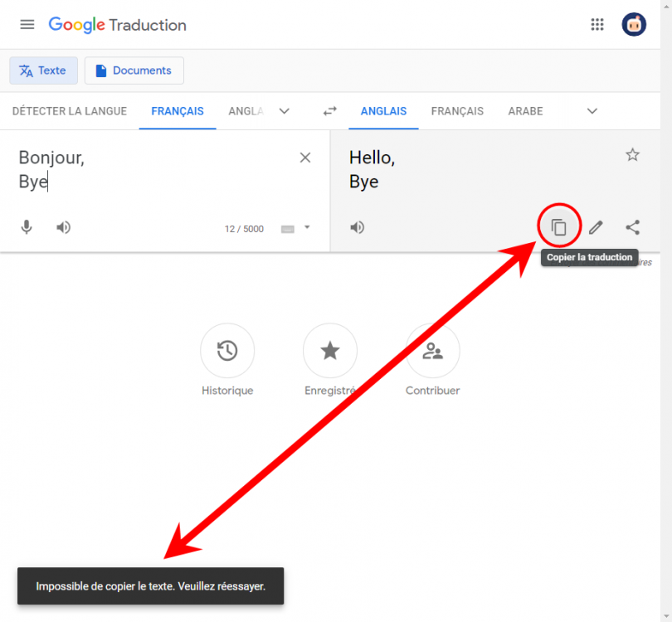Screen dimensions: 672x622
Task: Open the virtual keyboard options arrow
Action: click(x=307, y=227)
